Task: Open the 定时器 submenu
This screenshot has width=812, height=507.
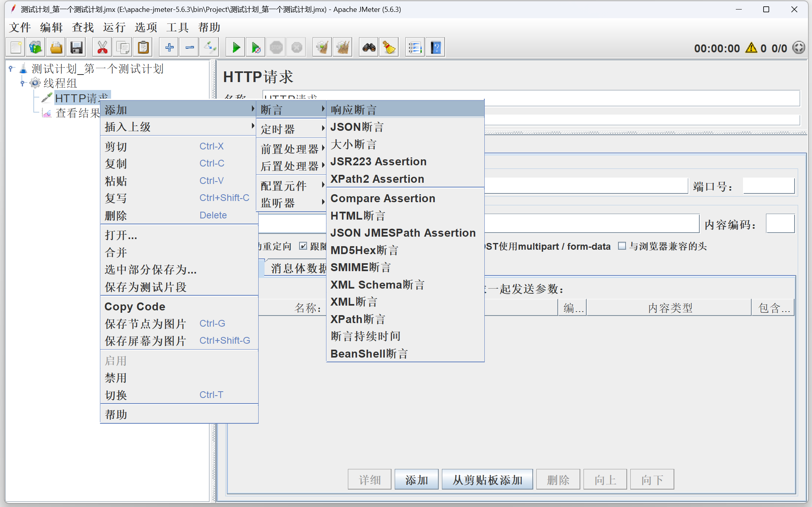Action: 292,129
